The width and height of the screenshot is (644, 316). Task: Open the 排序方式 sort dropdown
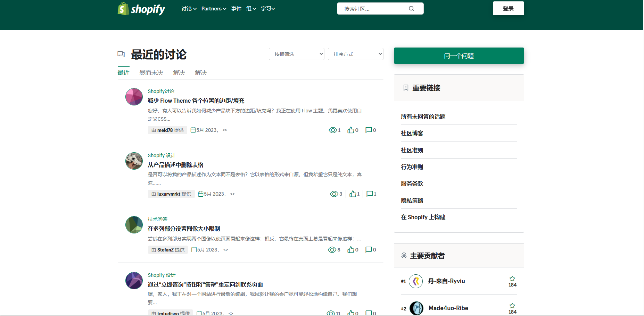tap(356, 54)
